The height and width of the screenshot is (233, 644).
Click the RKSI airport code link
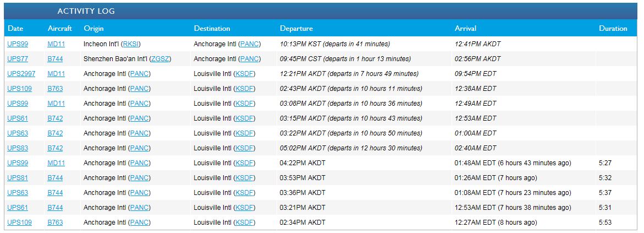(131, 44)
